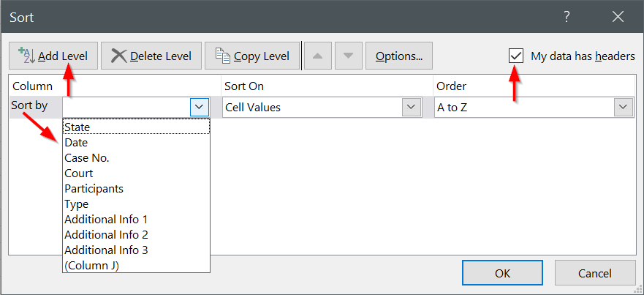644x295 pixels.
Task: Click the Options button
Action: [x=399, y=56]
